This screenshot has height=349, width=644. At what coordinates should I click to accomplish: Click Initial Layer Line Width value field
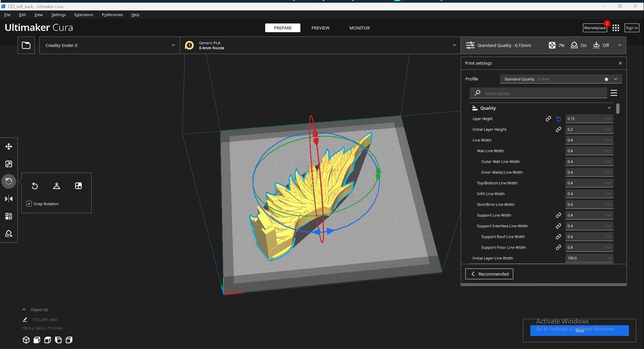(x=589, y=258)
